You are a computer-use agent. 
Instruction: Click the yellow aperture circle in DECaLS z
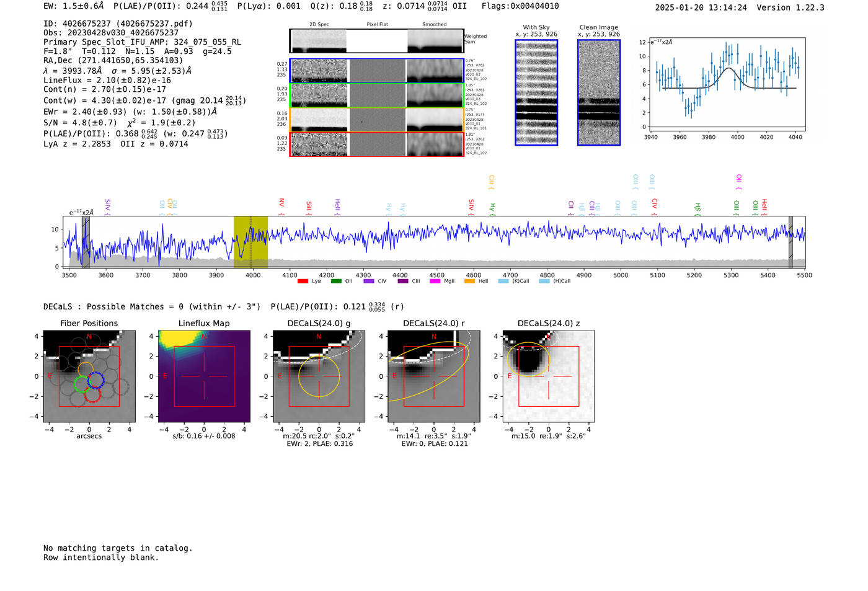pyautogui.click(x=528, y=360)
